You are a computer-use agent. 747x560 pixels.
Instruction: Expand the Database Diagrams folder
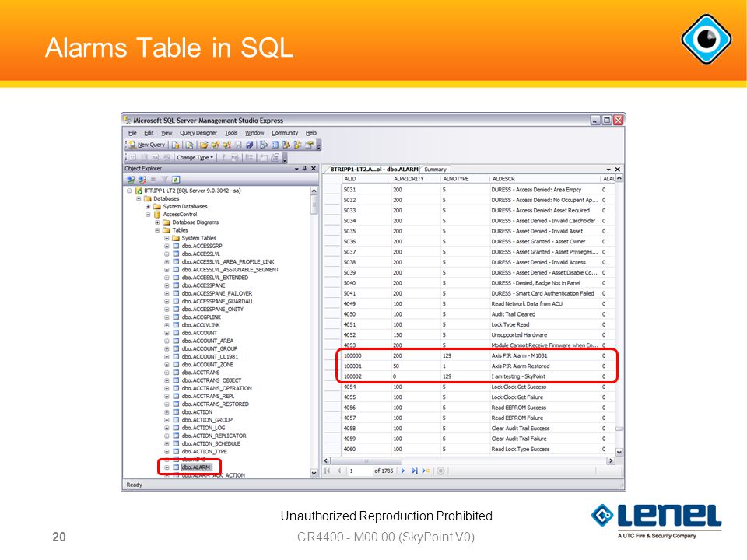[x=157, y=222]
